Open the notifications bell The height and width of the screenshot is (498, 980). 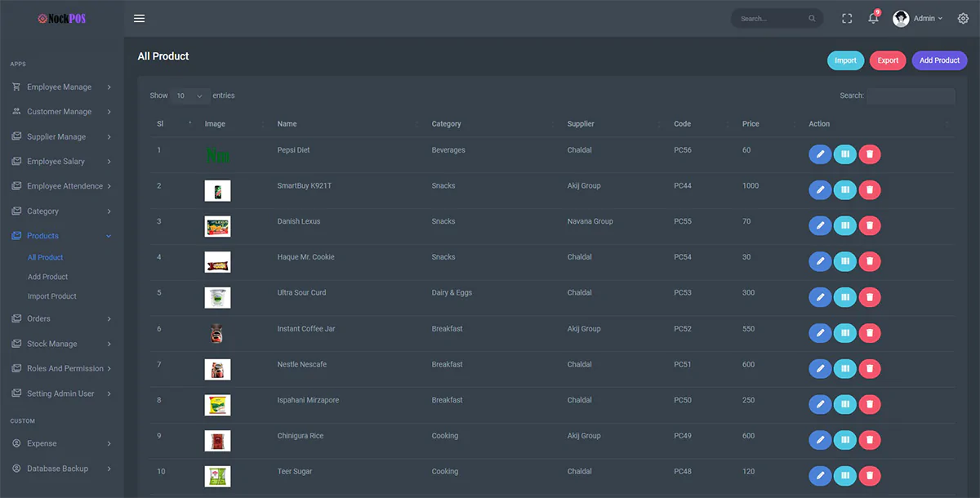click(x=873, y=19)
